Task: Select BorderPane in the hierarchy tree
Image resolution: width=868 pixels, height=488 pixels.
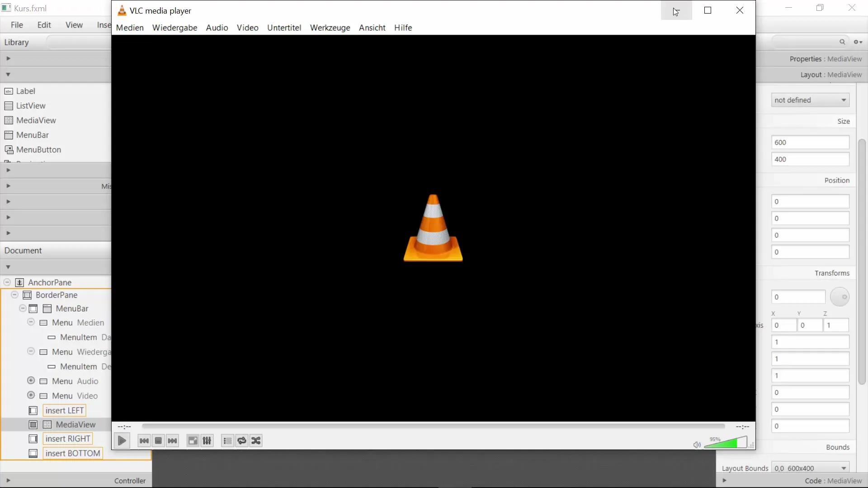Action: click(57, 295)
